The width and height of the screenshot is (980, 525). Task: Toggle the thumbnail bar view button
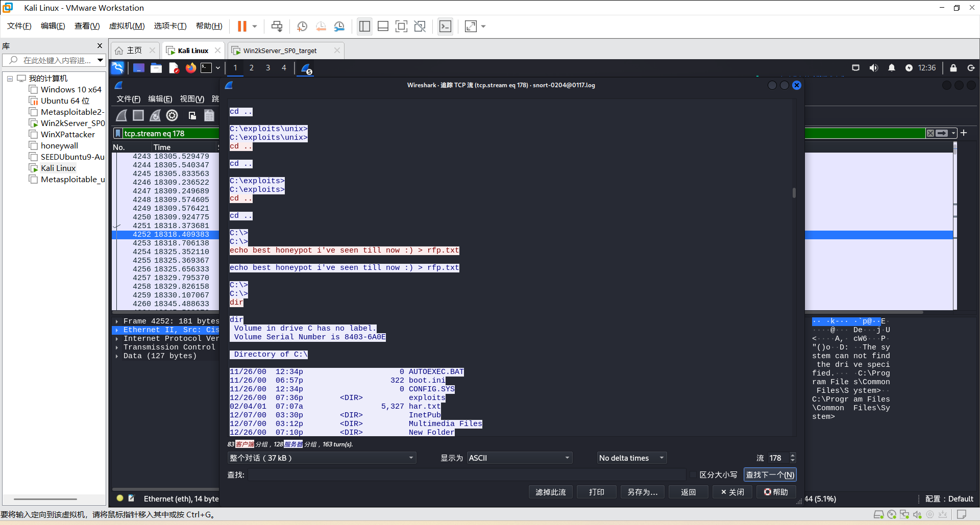point(383,26)
